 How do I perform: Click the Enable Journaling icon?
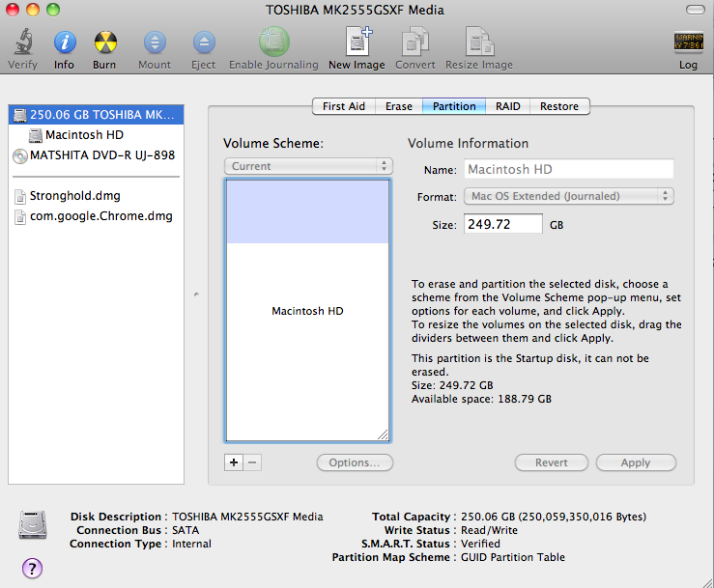tap(273, 42)
